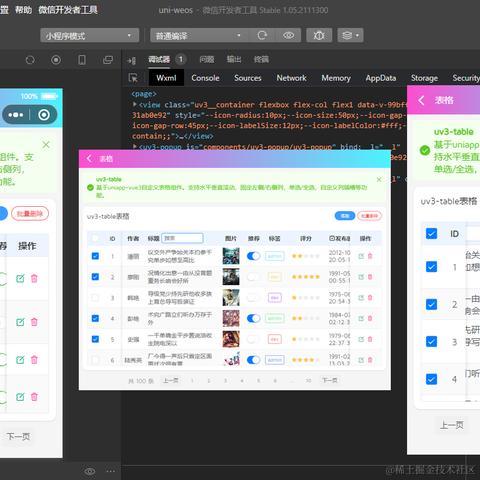Toggle the ID header checkbox in right panel
Image resolution: width=480 pixels, height=480 pixels.
pyautogui.click(x=431, y=233)
